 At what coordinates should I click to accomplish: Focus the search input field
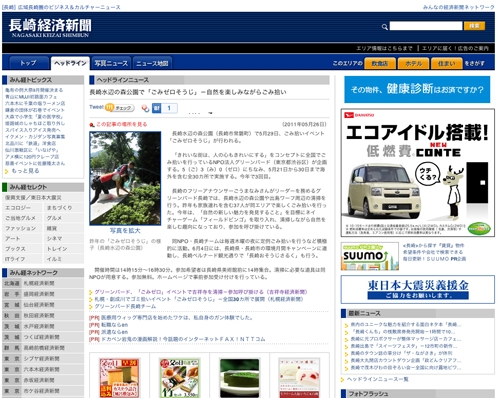coord(426,26)
